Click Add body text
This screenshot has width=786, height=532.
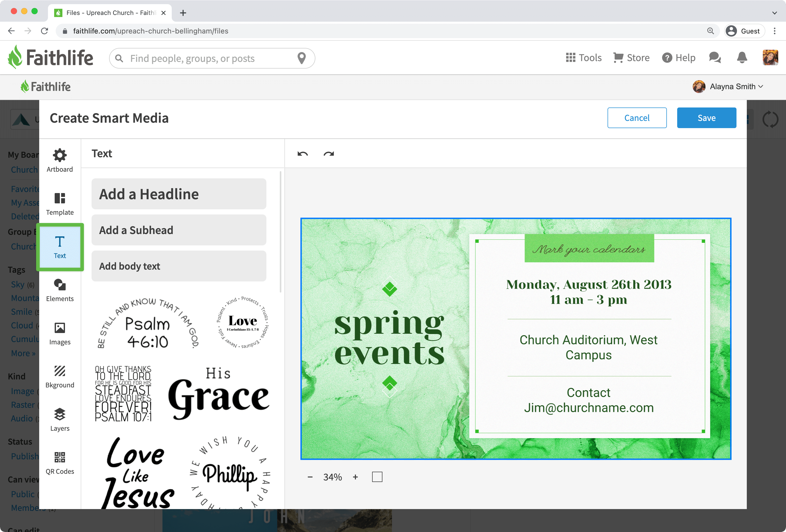click(x=178, y=266)
